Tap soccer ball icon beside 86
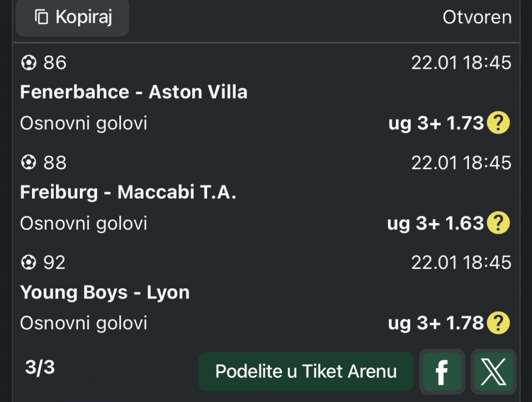 28,63
